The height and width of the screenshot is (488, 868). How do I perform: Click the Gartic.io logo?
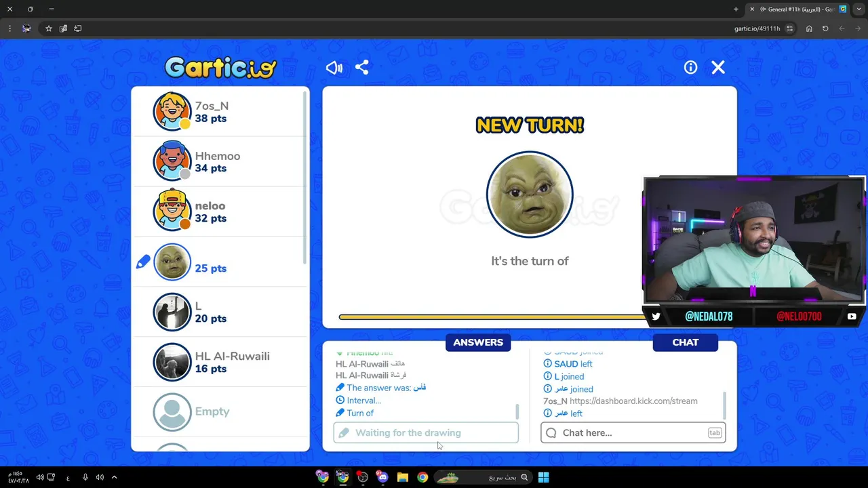pos(220,67)
